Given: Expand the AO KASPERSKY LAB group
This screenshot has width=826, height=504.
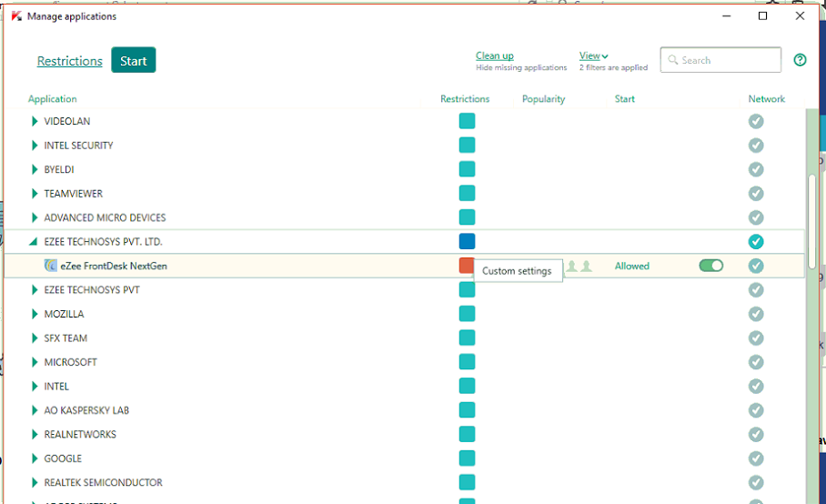Looking at the screenshot, I should [35, 410].
